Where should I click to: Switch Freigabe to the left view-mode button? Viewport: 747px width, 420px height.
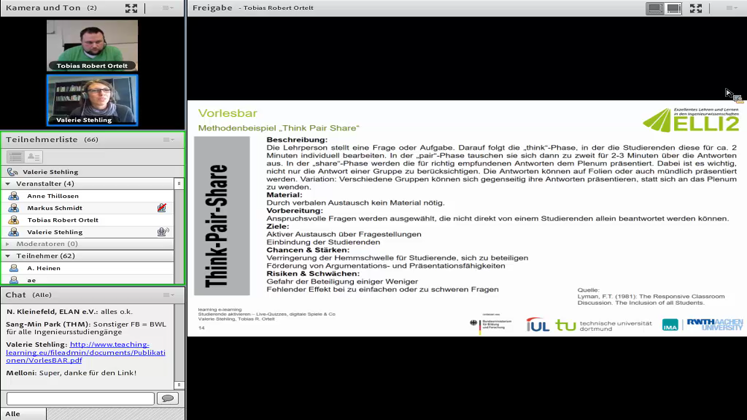click(x=655, y=8)
